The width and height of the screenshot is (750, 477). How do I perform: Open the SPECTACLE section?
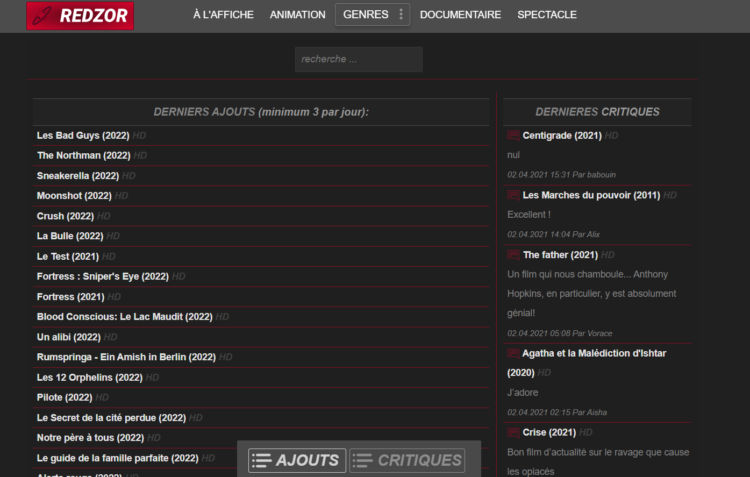pyautogui.click(x=547, y=15)
